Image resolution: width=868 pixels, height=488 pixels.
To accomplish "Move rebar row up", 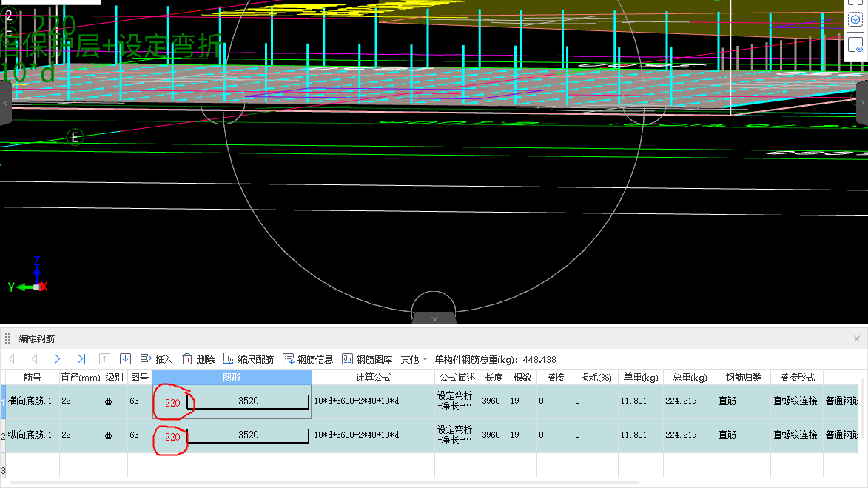I will tap(104, 359).
